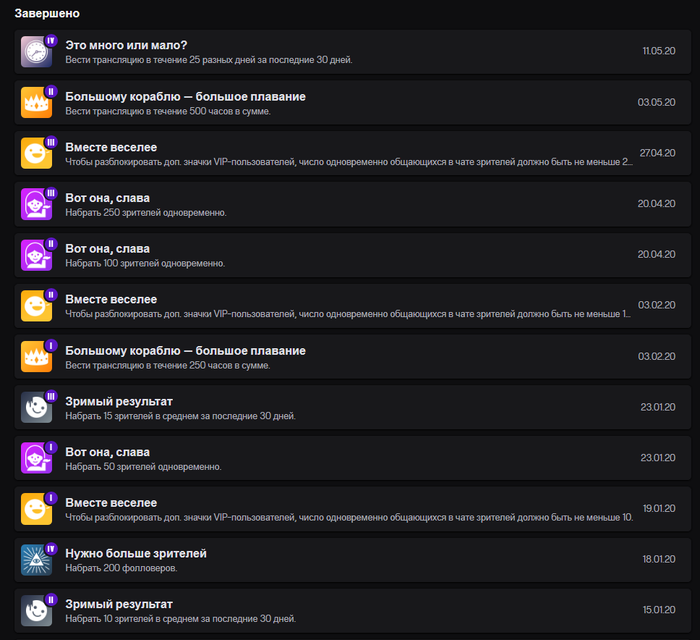Click the gray face icon dated 15.01.20

point(37,610)
